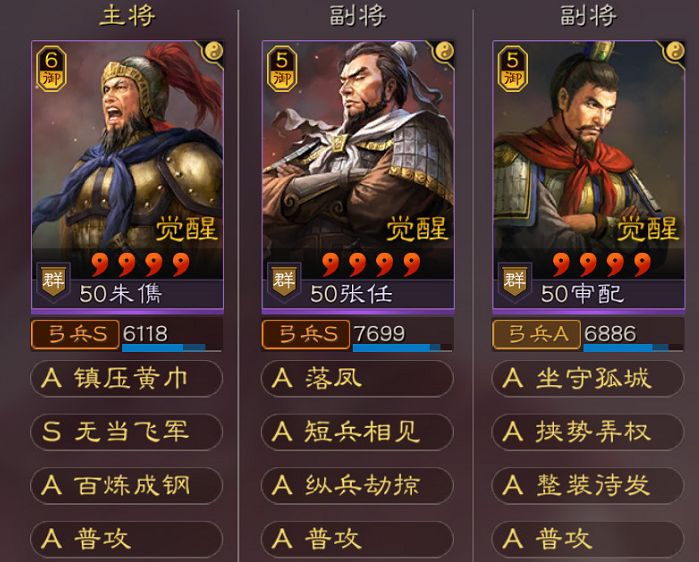The image size is (699, 562).
Task: Click 张任's 7699 troop strength bar
Action: 403,335
